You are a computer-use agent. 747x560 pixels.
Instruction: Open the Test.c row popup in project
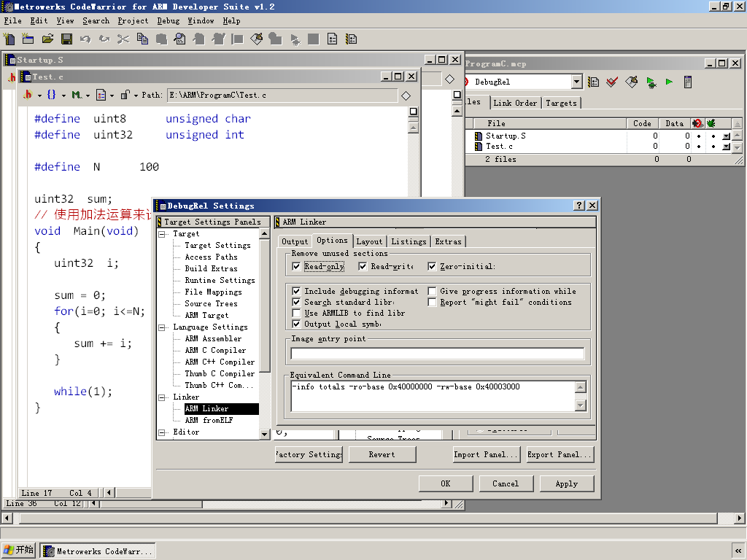[726, 147]
